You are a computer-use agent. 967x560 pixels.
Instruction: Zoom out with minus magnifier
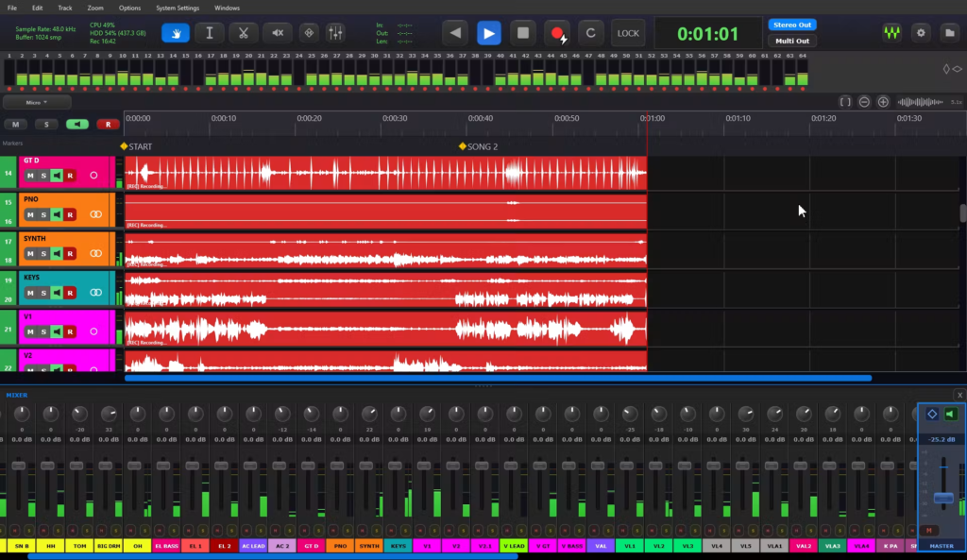864,102
